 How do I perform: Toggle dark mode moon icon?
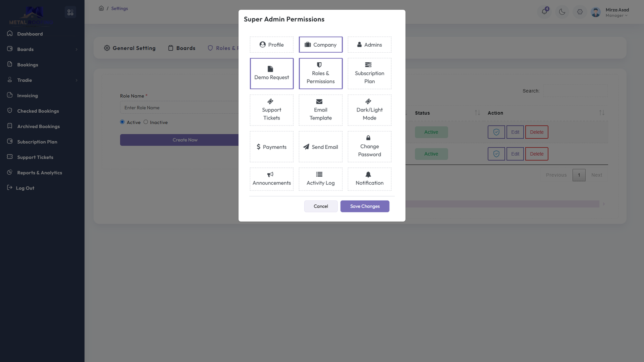click(562, 12)
